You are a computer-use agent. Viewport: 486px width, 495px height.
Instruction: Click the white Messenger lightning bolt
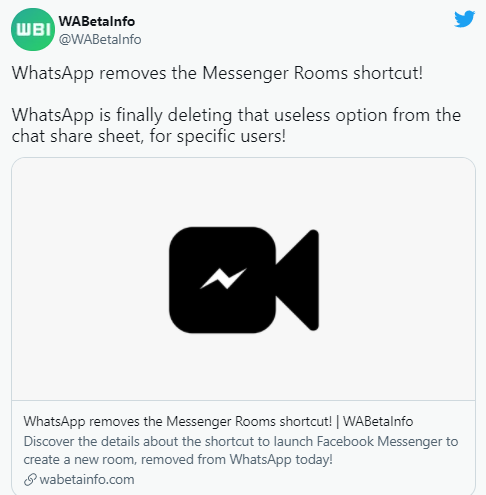(x=223, y=278)
